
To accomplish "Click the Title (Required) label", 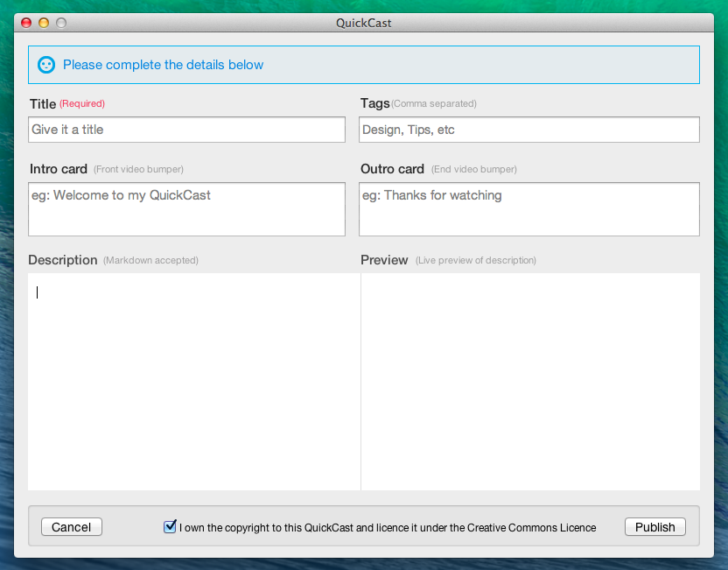I will point(67,103).
